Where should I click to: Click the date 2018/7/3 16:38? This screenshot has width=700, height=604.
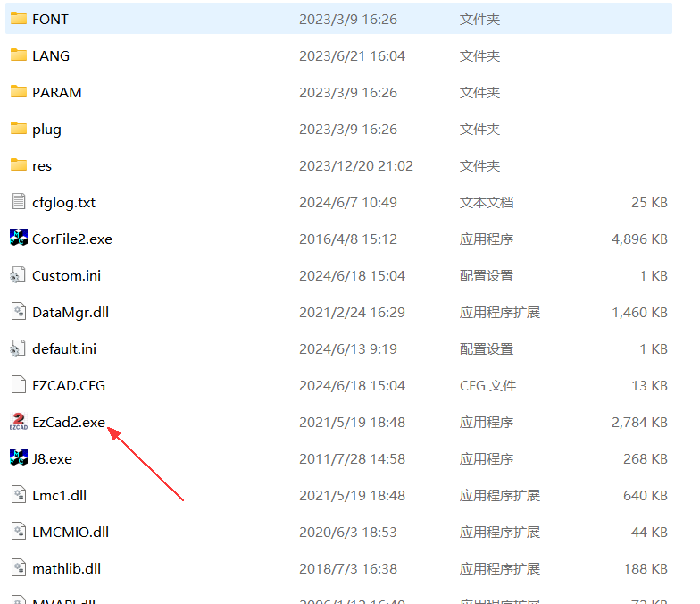point(348,568)
